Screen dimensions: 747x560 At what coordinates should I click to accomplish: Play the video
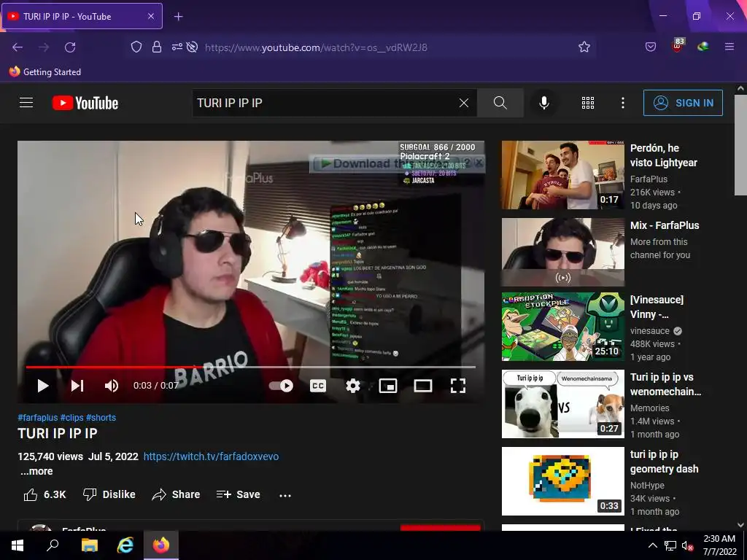coord(43,386)
